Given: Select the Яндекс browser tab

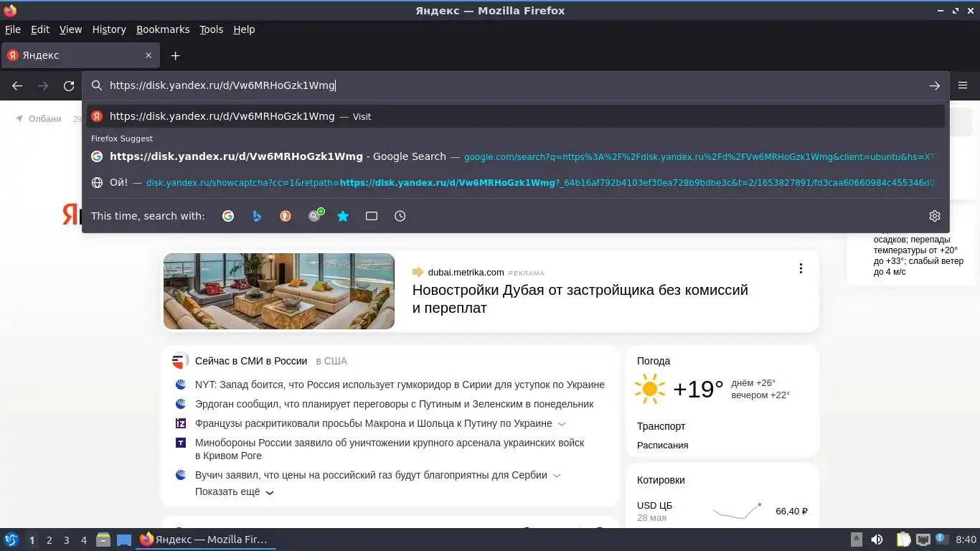Looking at the screenshot, I should (80, 55).
